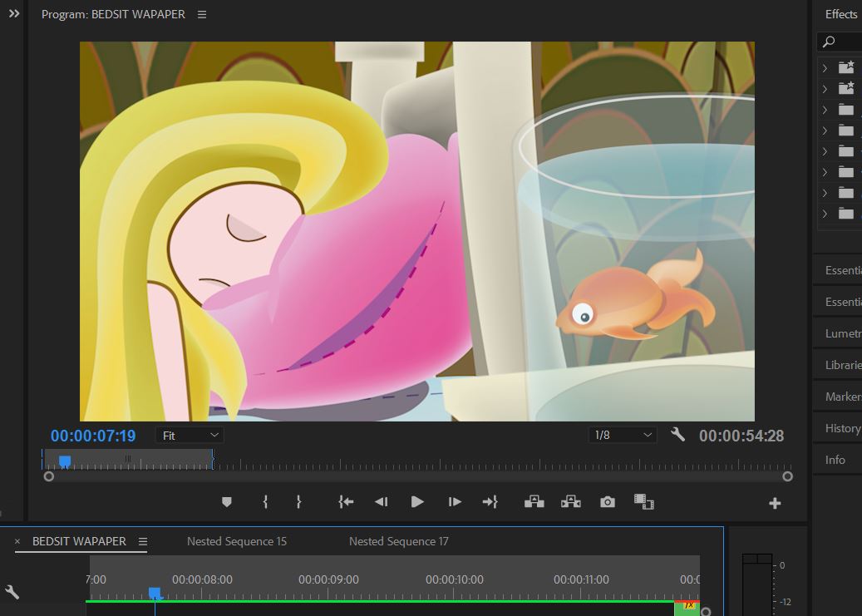Click the right handle of the monitor zoom bar

click(x=788, y=476)
